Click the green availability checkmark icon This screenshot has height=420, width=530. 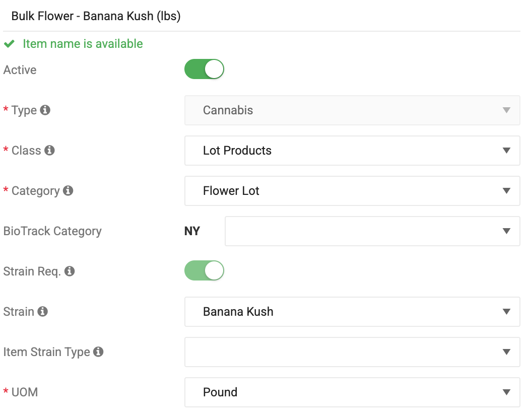coord(9,44)
